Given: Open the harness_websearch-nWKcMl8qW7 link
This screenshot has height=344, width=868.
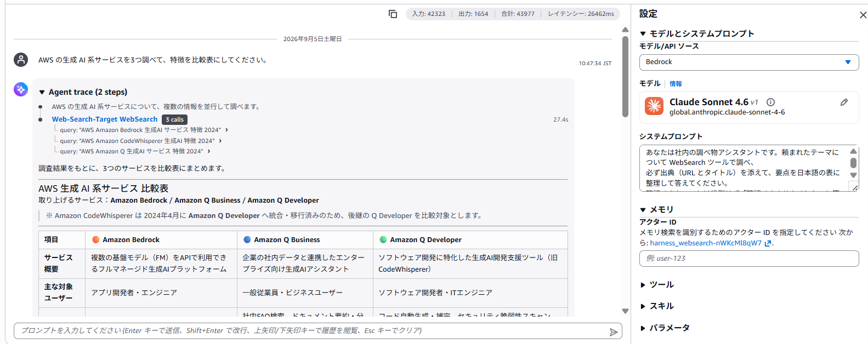Looking at the screenshot, I should point(706,243).
